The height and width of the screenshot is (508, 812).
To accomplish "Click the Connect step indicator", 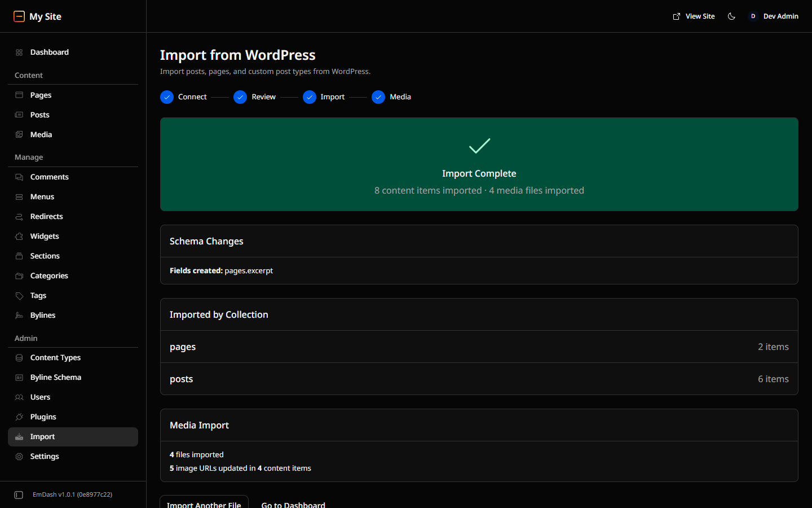I will 183,97.
